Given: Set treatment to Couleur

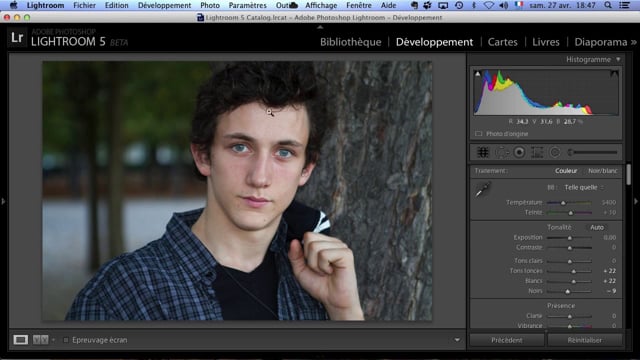Looking at the screenshot, I should 566,171.
